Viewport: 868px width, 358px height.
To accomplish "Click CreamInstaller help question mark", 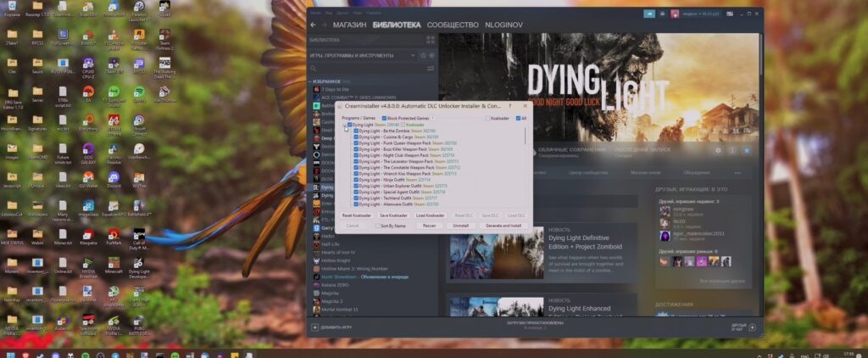I will pyautogui.click(x=509, y=105).
